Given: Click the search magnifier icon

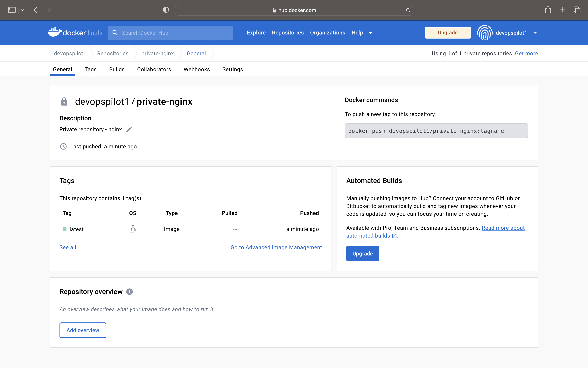Looking at the screenshot, I should click(x=115, y=33).
